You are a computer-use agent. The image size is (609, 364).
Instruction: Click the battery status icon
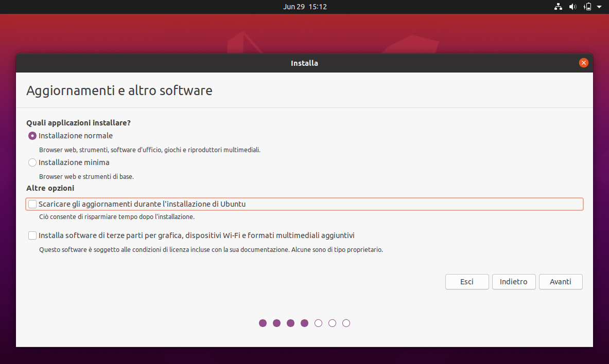pos(587,7)
